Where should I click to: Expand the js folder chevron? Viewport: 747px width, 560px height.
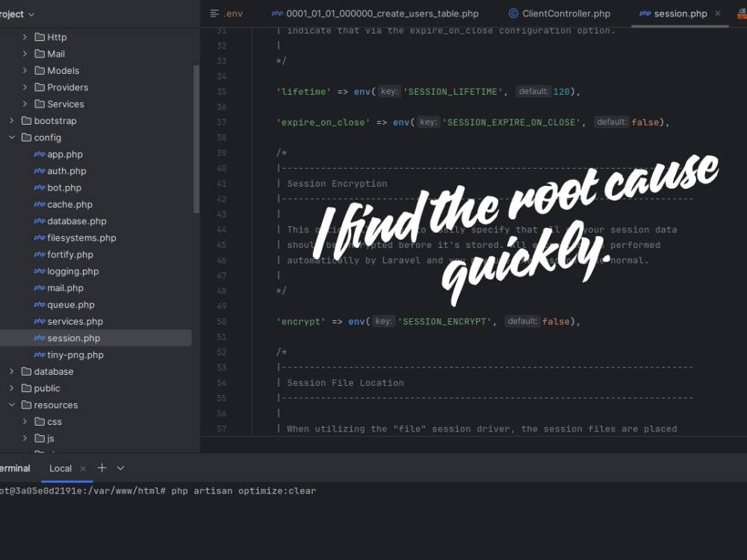click(x=25, y=438)
